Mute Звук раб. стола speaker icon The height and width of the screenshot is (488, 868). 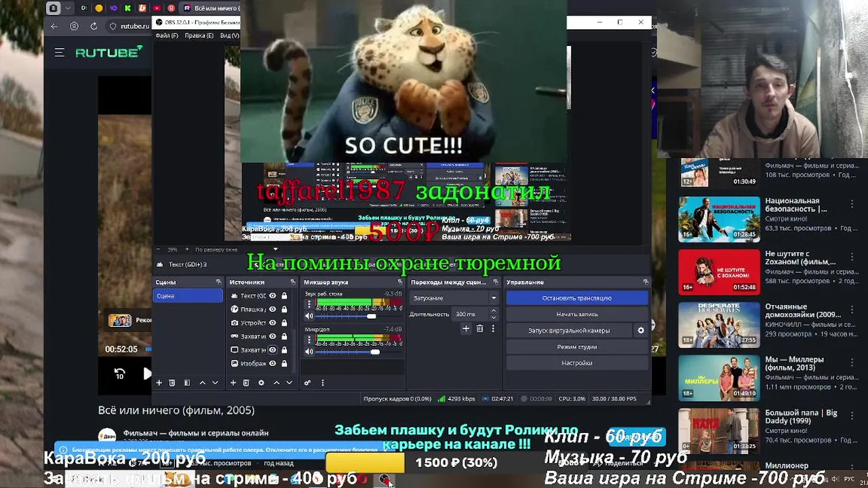309,317
